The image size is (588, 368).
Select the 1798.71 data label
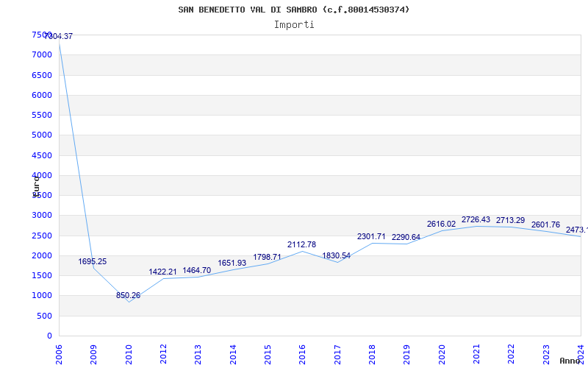pyautogui.click(x=267, y=257)
